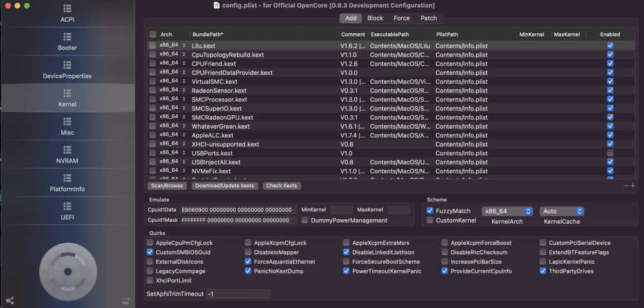Open the Misc section icon
The width and height of the screenshot is (644, 308).
(x=68, y=122)
